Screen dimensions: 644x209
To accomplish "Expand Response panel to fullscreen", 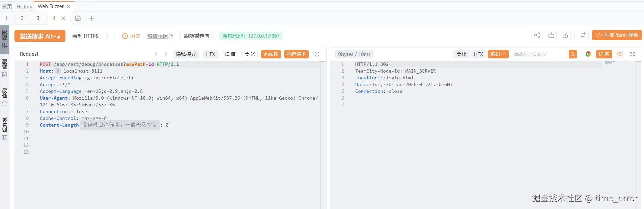I will coord(633,54).
